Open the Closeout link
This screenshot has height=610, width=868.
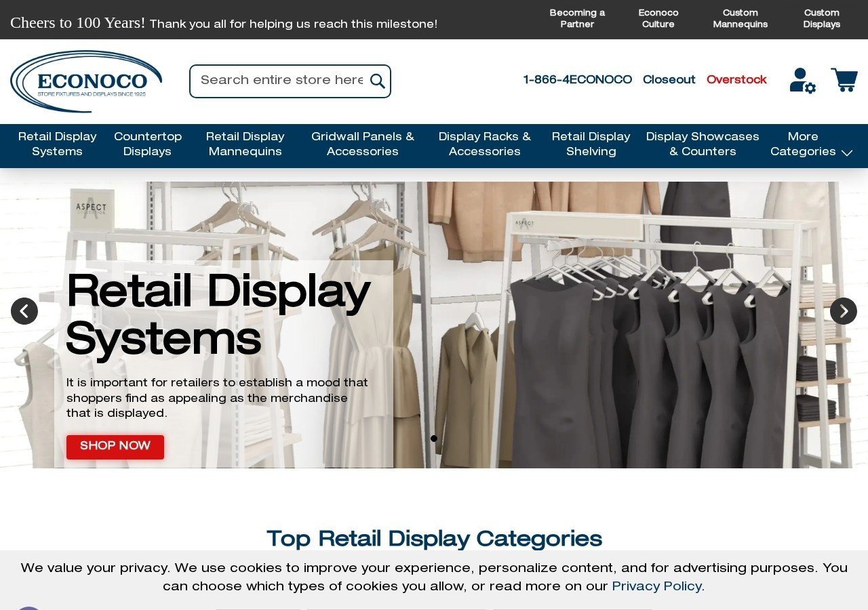click(669, 80)
